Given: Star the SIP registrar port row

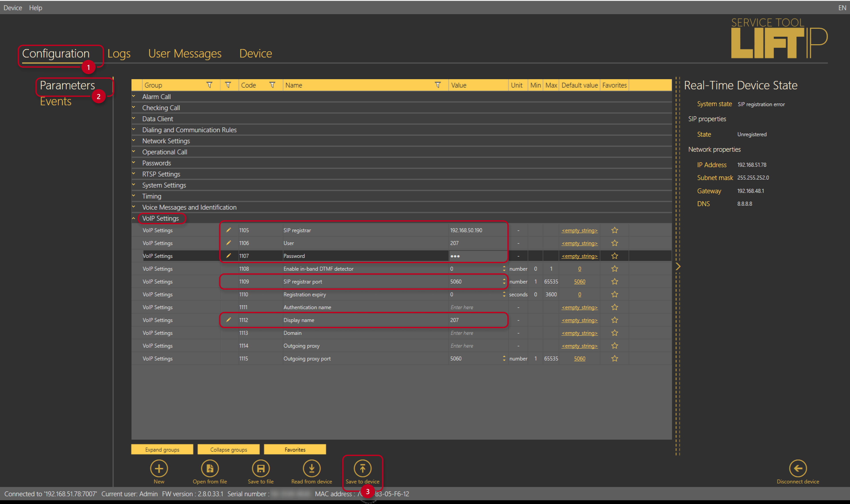Looking at the screenshot, I should click(614, 282).
